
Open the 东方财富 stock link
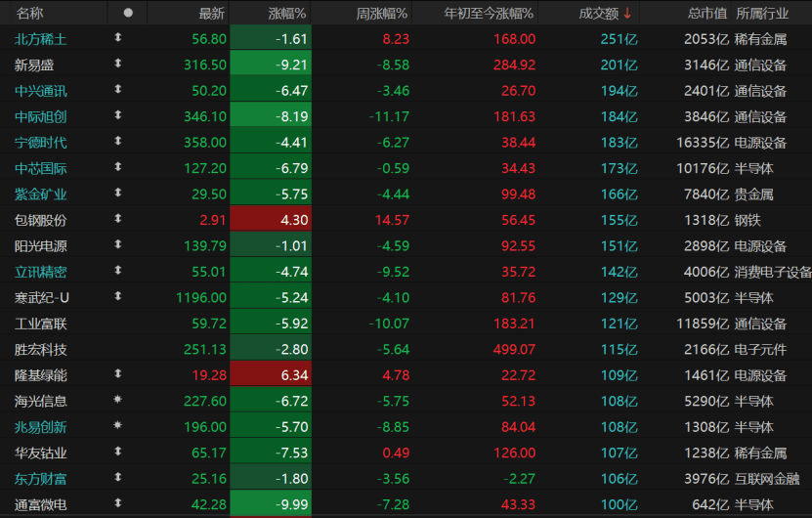pos(41,477)
